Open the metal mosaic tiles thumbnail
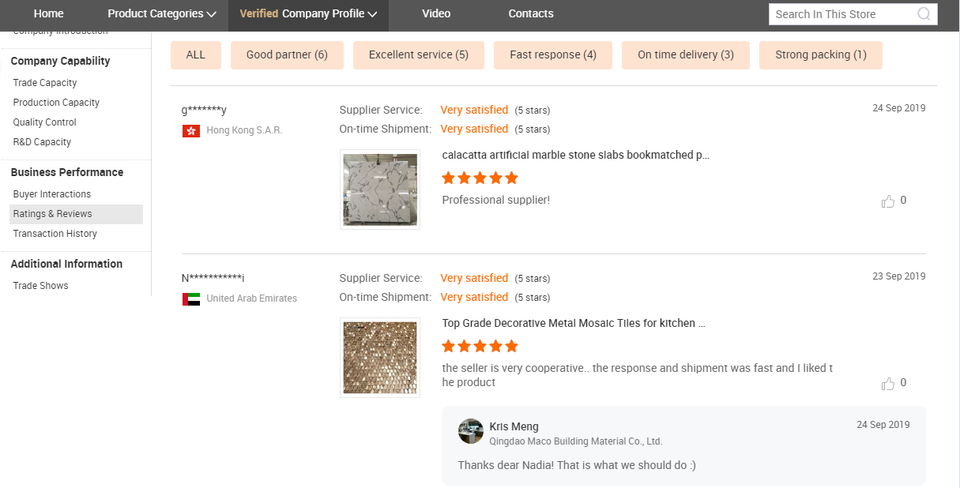Viewport: 960px width, 488px height. [380, 357]
